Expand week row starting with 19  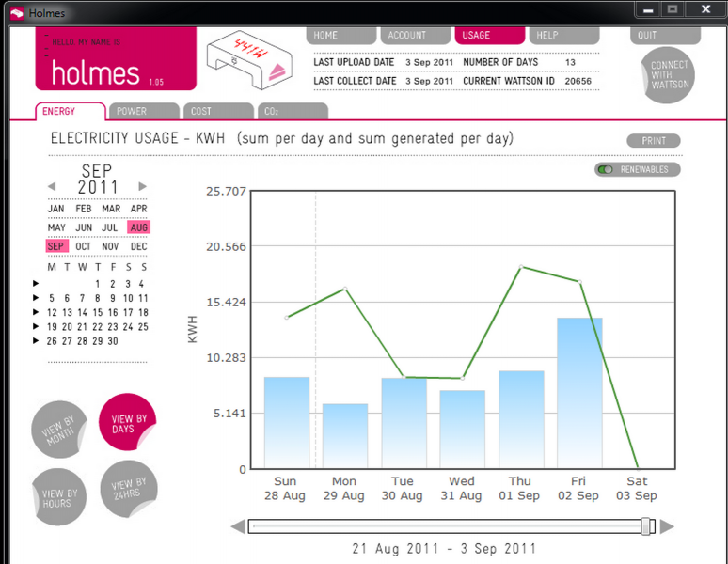coord(36,326)
